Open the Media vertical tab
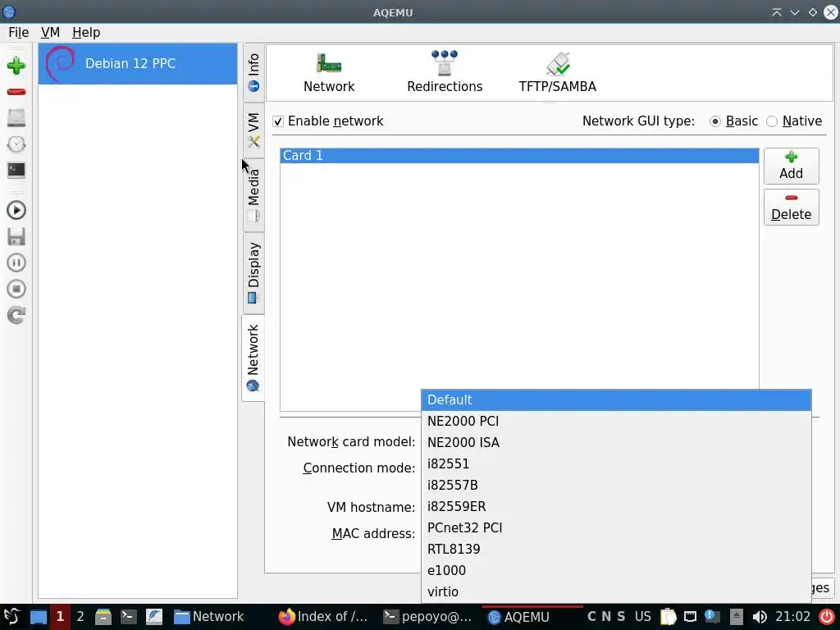 tap(253, 195)
